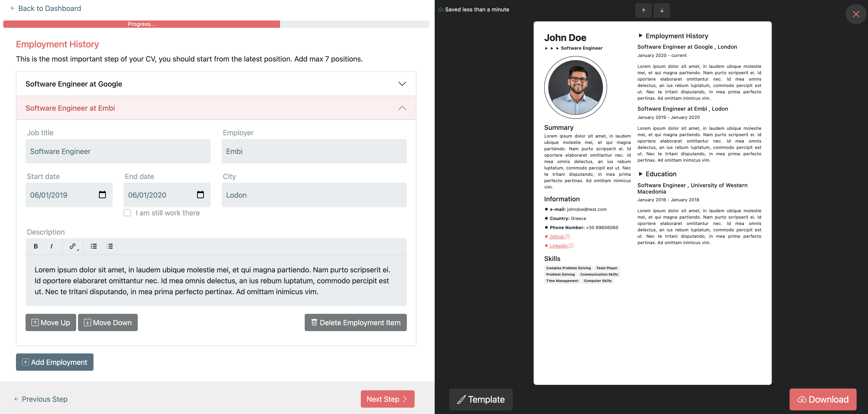
Task: Delete the employment item
Action: pos(356,322)
